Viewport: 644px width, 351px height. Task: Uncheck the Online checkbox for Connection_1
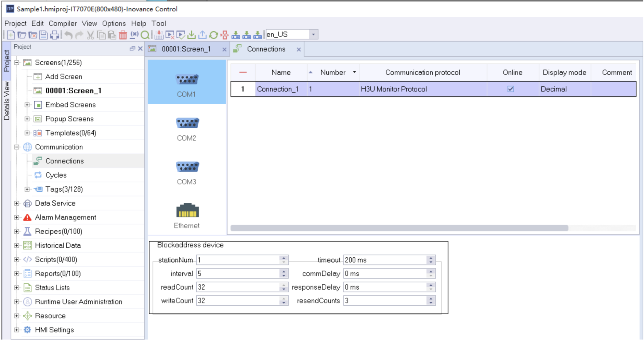(x=511, y=89)
